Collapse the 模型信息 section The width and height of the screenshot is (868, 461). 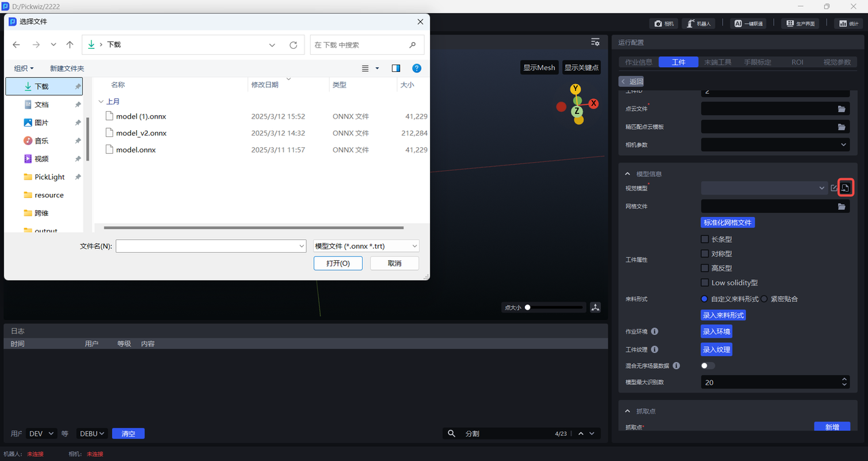627,174
